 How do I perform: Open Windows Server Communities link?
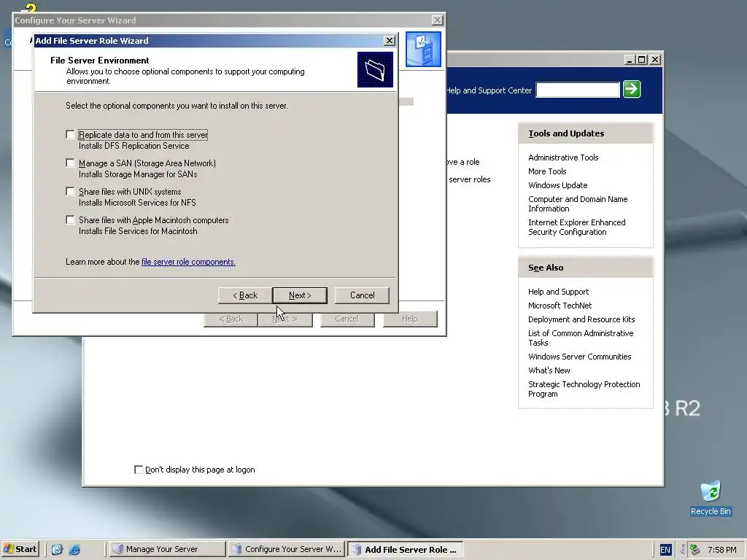[579, 357]
